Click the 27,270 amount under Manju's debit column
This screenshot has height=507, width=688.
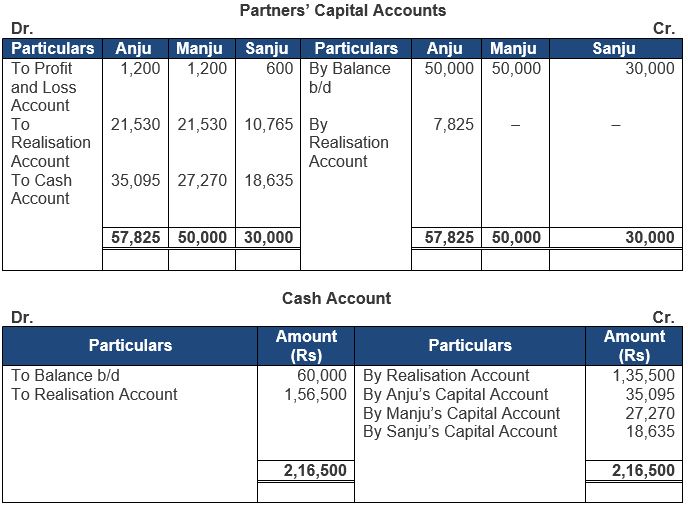(x=200, y=181)
